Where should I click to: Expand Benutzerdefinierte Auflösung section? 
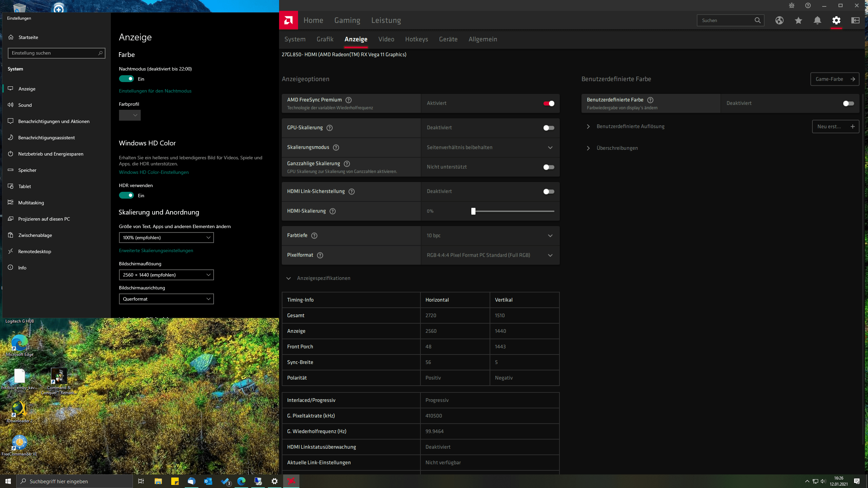click(588, 126)
